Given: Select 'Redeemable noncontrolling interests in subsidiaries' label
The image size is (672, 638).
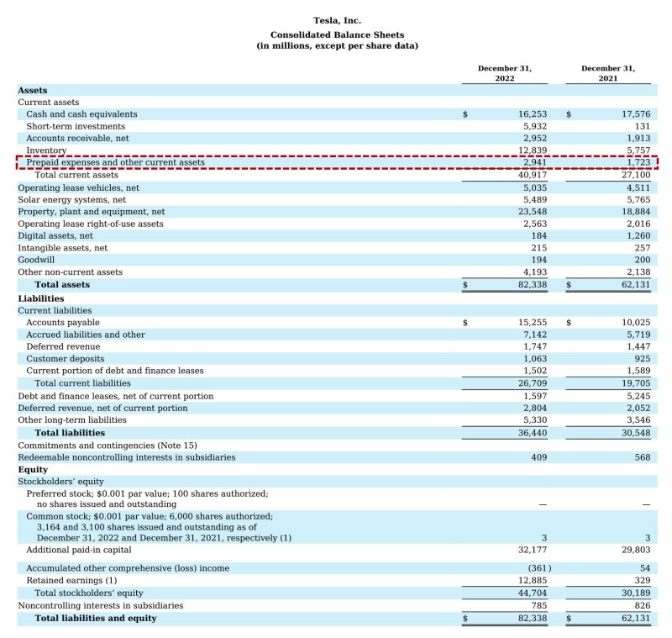Looking at the screenshot, I should click(127, 457).
